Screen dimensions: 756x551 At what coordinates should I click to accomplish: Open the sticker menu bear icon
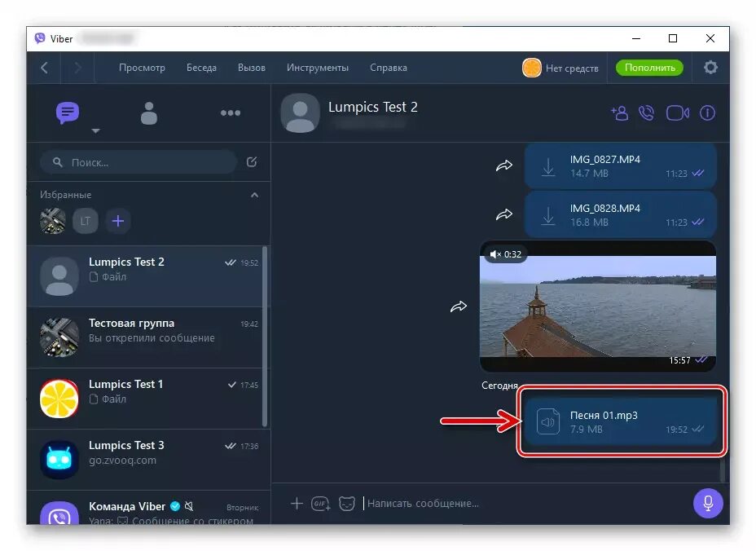tap(347, 503)
